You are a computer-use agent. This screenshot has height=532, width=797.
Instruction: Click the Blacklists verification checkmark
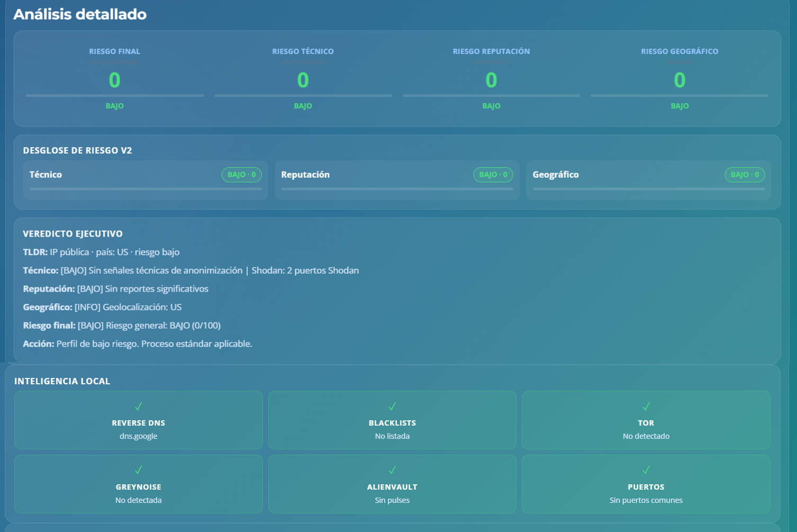coord(392,407)
